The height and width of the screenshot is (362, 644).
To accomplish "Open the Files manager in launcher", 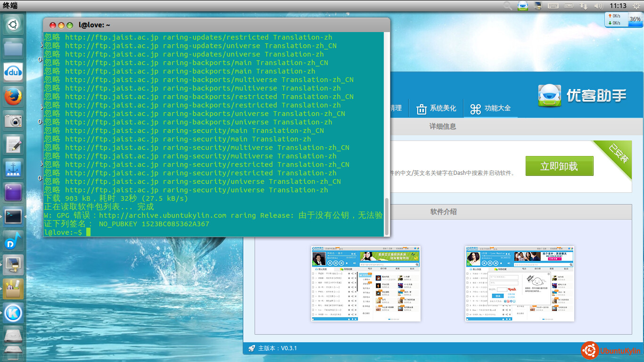I will 14,48.
